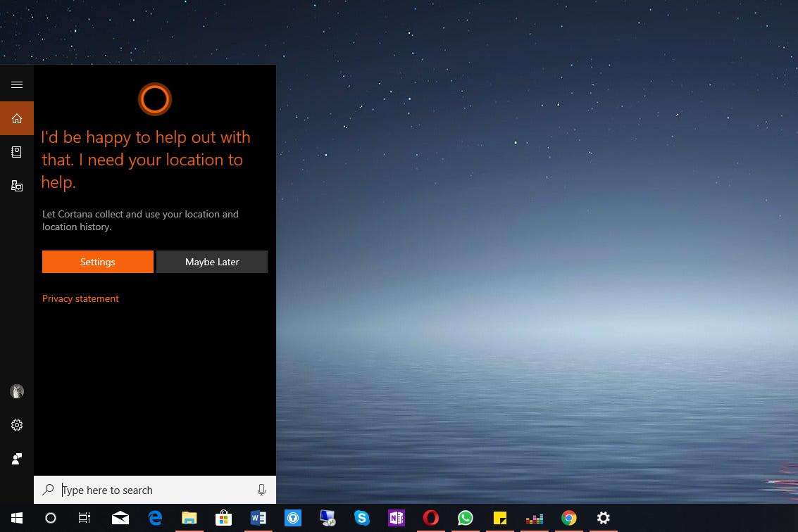Open the Cortana Notebook icon

coord(17,152)
